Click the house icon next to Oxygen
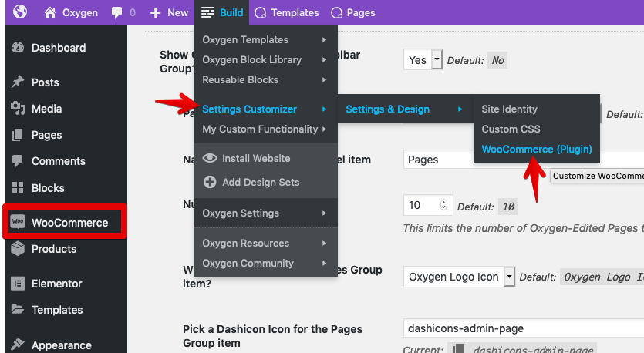644x353 pixels. (x=50, y=13)
